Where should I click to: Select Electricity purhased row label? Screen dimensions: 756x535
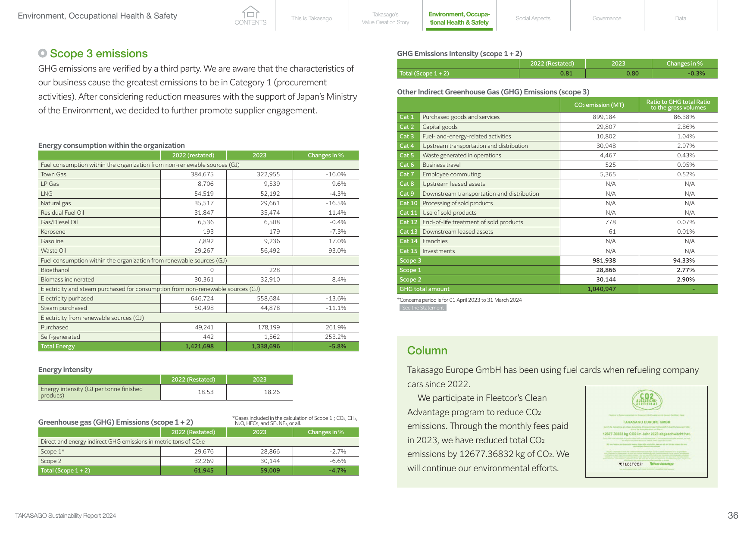[x=67, y=298]
